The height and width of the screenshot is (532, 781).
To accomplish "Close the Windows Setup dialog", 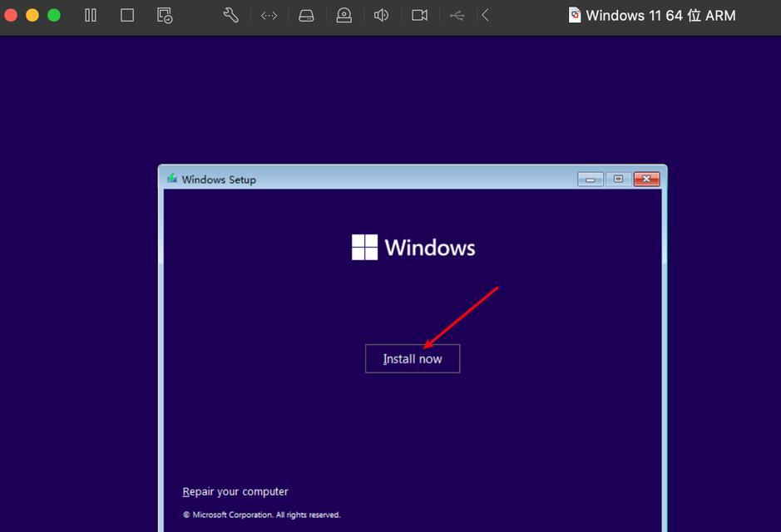I will tap(646, 179).
